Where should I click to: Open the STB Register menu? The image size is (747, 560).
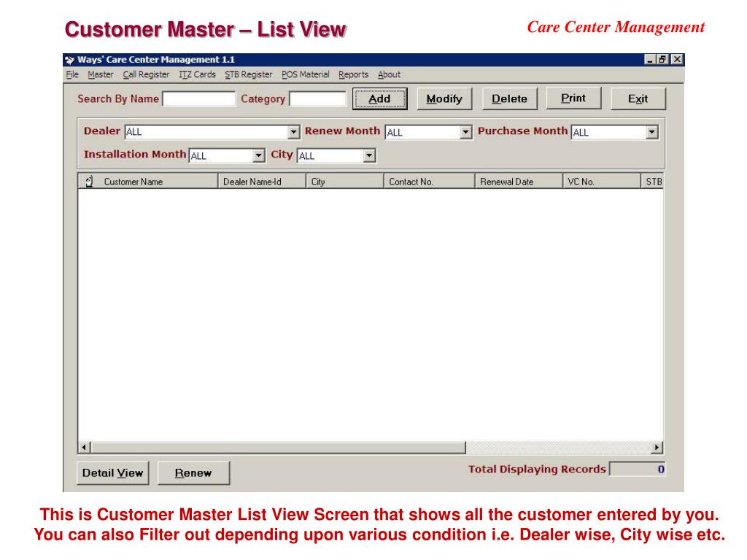coord(249,75)
